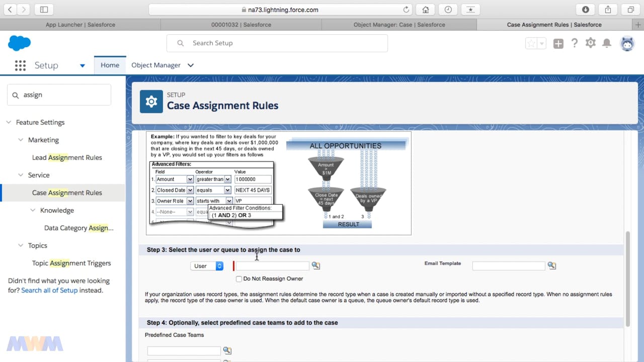Screen dimensions: 644x362
Task: Add a new Safari tab with plus
Action: point(638,24)
